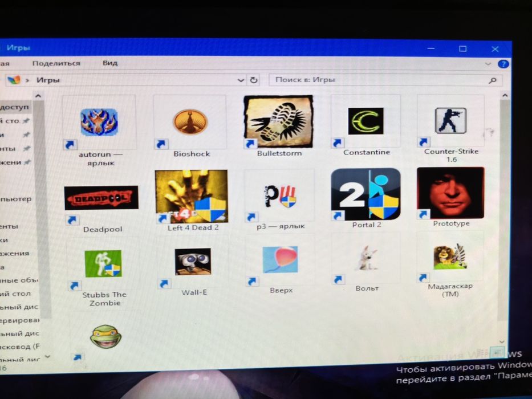Select the Stubbs The Zombie name label
This screenshot has height=399, width=532.
point(104,299)
